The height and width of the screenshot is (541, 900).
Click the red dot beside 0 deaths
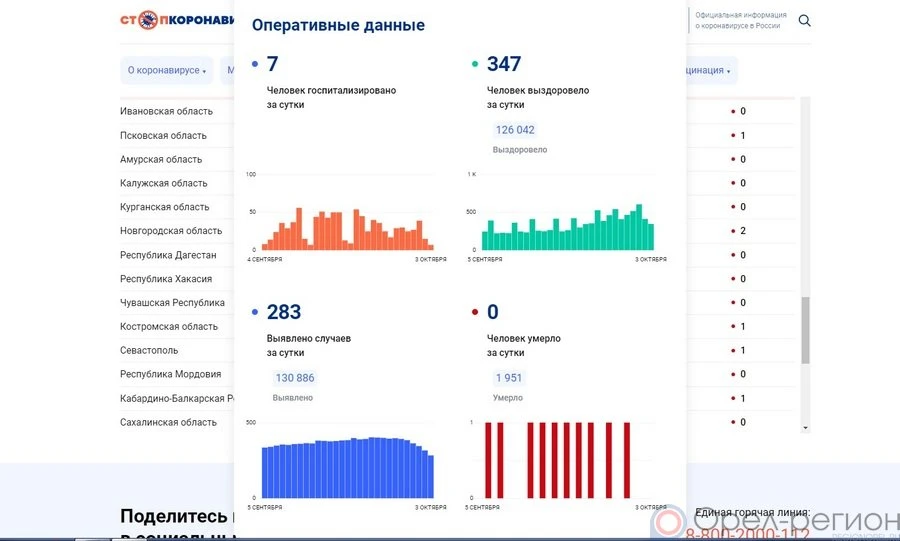[x=475, y=313]
